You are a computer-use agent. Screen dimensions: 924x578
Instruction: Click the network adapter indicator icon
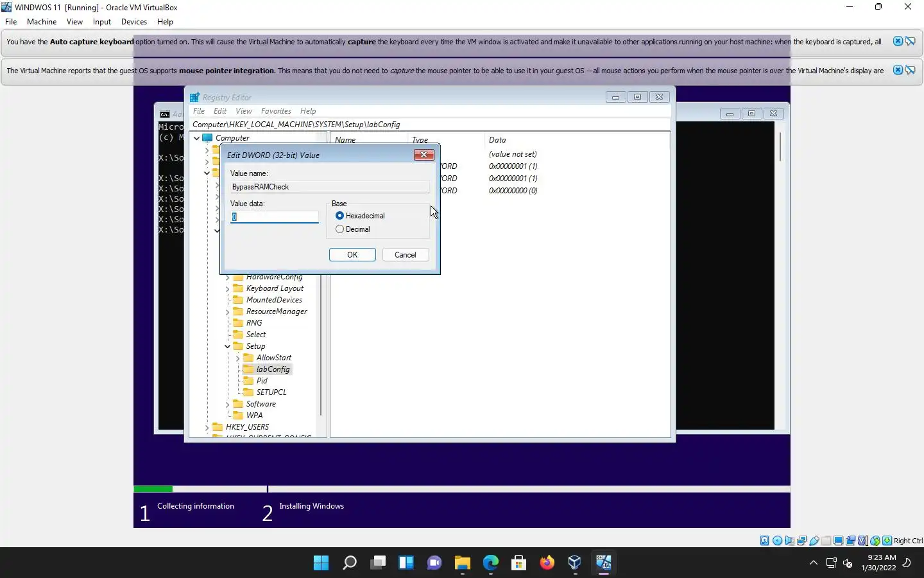(802, 541)
